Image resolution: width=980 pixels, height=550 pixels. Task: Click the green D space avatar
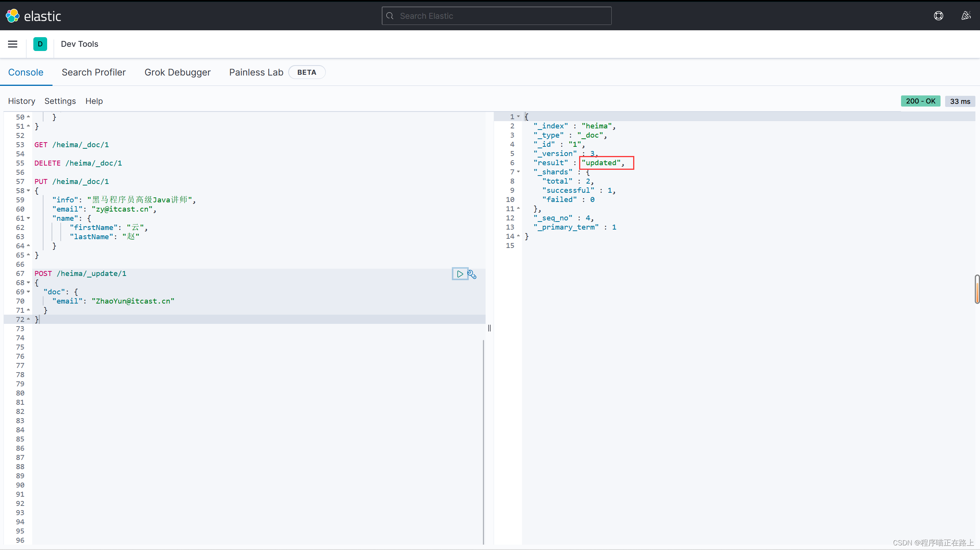coord(40,44)
